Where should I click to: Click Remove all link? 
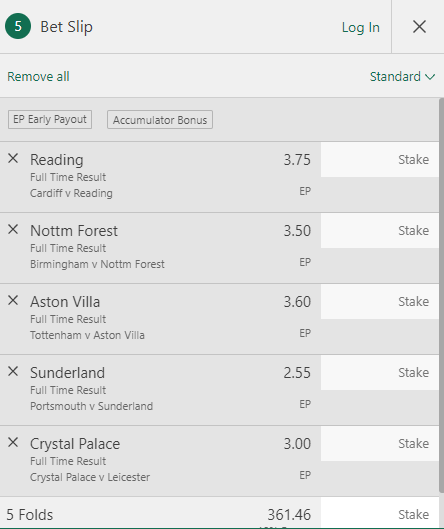point(38,77)
